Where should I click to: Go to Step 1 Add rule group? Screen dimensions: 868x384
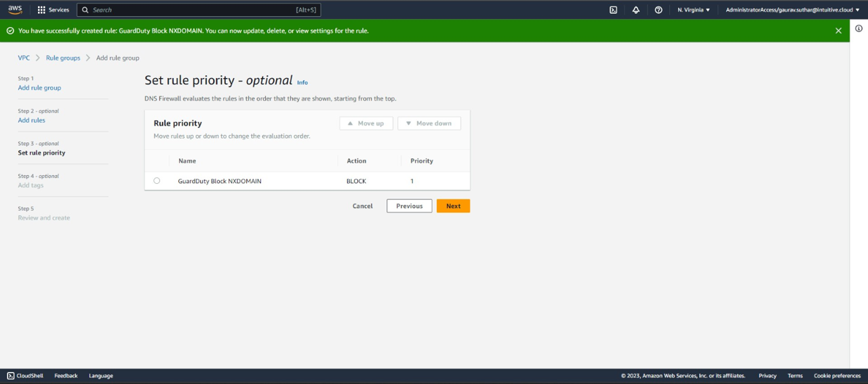(39, 88)
